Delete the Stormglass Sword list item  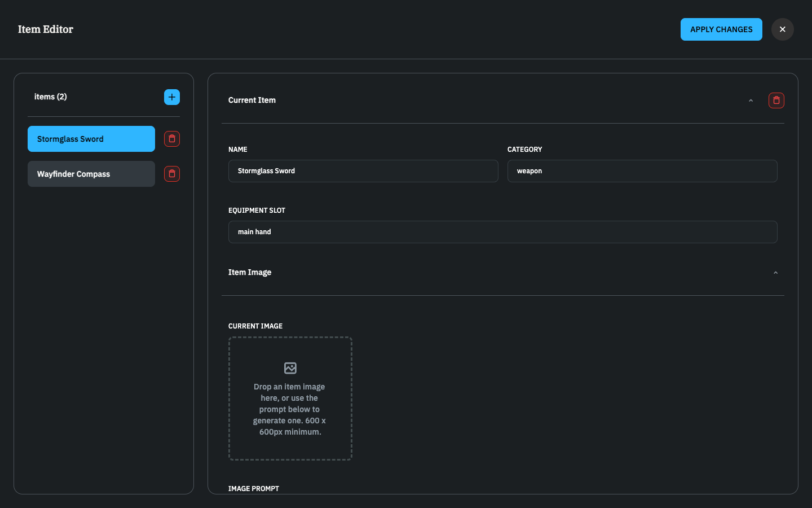pos(172,139)
